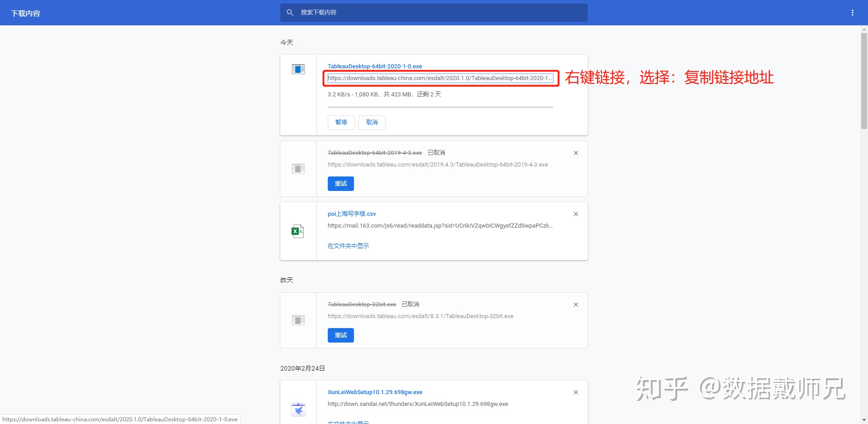Click the search magnifier icon

tap(290, 13)
